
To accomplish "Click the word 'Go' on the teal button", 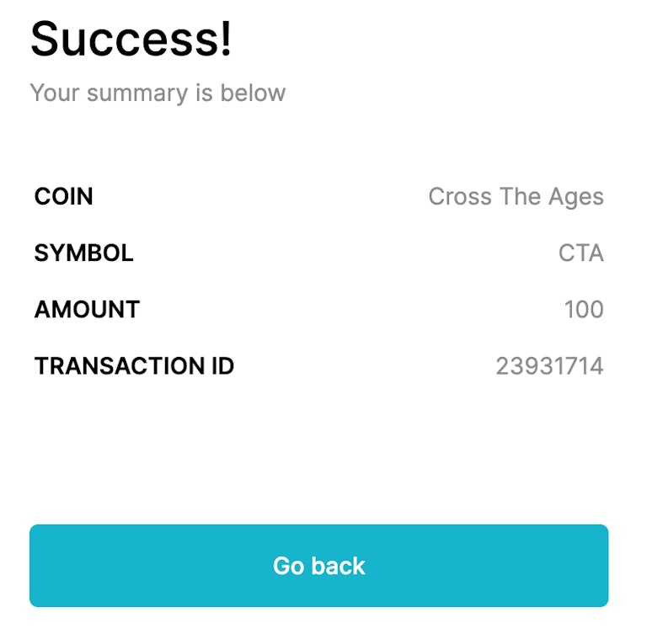I will (288, 566).
